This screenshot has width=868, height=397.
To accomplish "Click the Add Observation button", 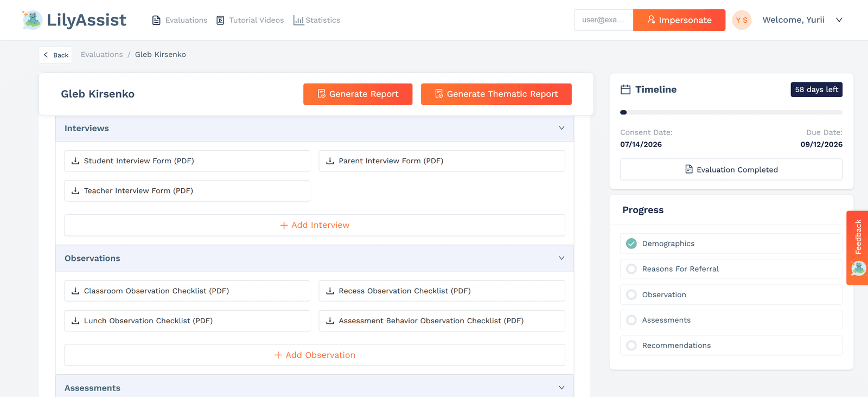I will (x=315, y=355).
